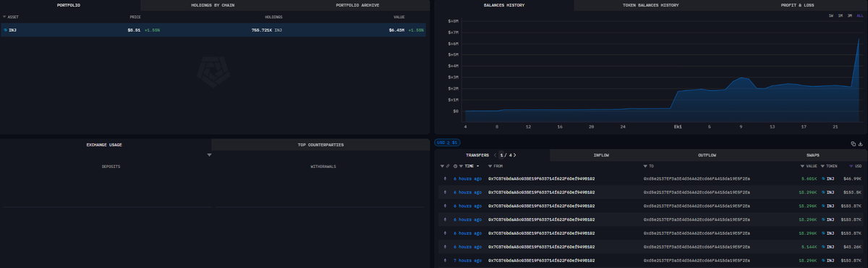Open the link-column filter icon in transfers header
Screen dimensions: 868x268
448,166
